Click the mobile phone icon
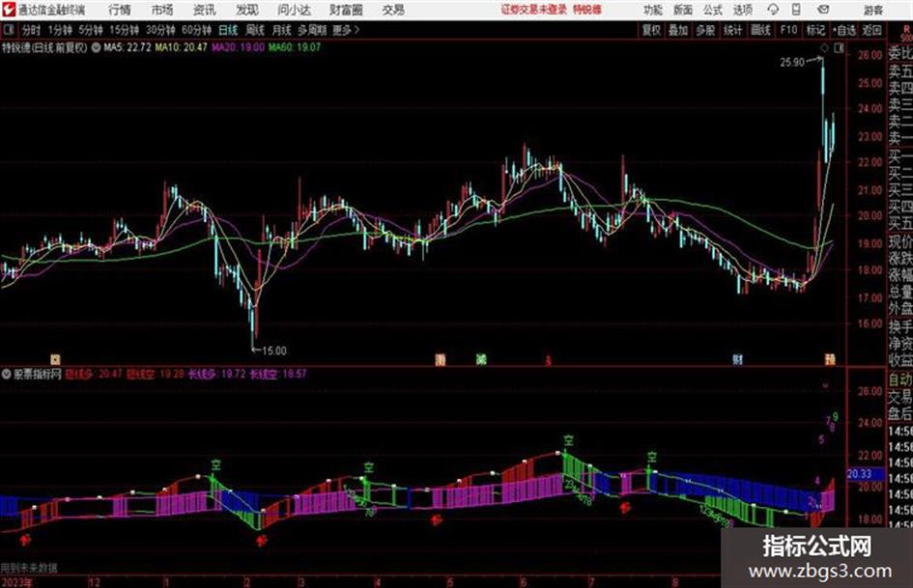This screenshot has height=588, width=913. click(796, 10)
